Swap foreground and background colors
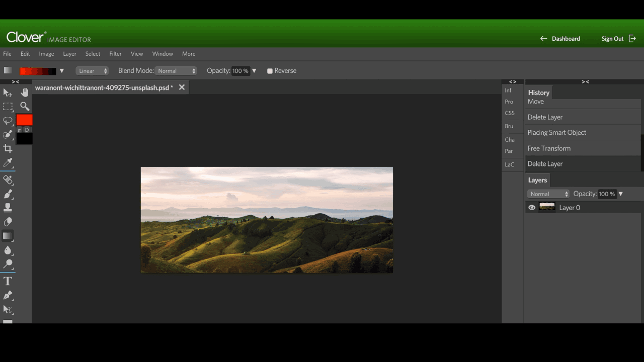 (x=19, y=130)
